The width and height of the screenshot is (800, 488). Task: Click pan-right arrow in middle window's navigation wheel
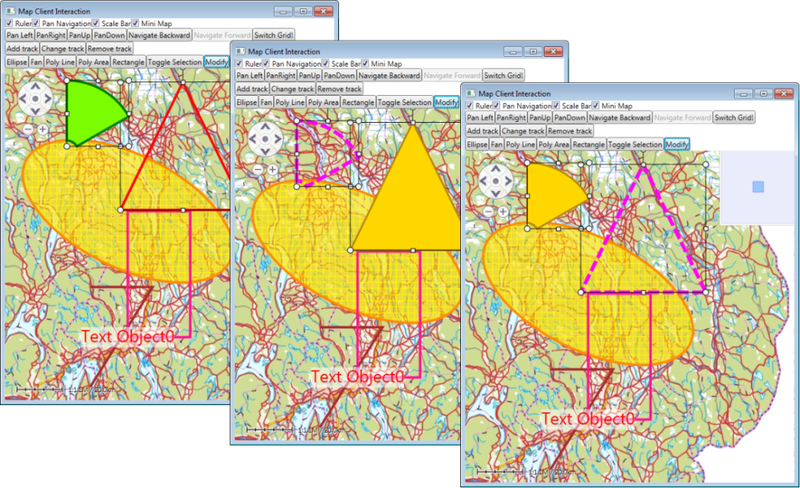tap(278, 139)
